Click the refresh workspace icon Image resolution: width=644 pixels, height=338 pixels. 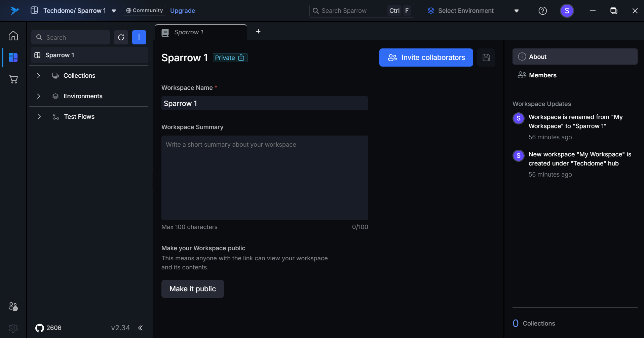tap(121, 37)
